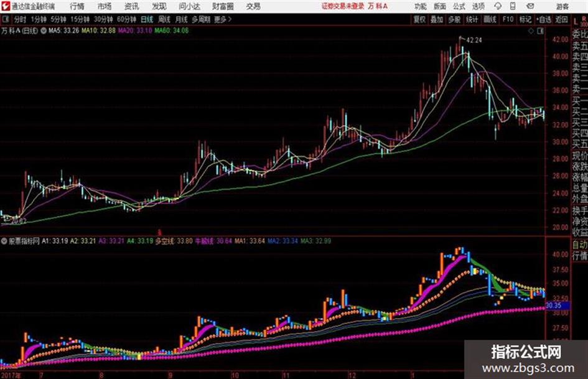
Task: Switch to 月线 monthly chart tab
Action: coord(182,19)
